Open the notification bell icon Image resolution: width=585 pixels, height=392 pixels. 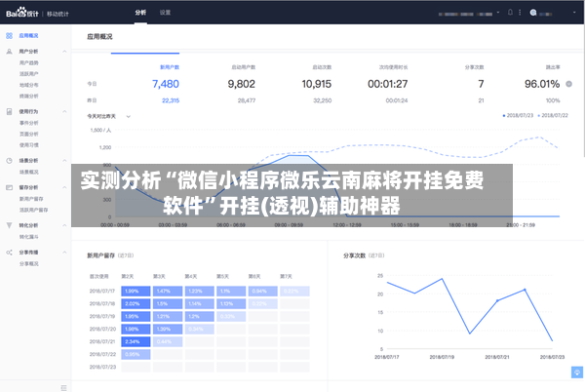[x=510, y=13]
